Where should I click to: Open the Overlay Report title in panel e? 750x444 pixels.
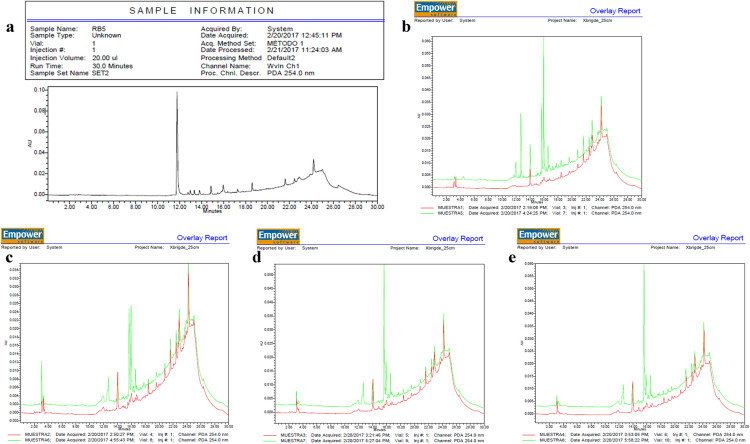click(717, 235)
